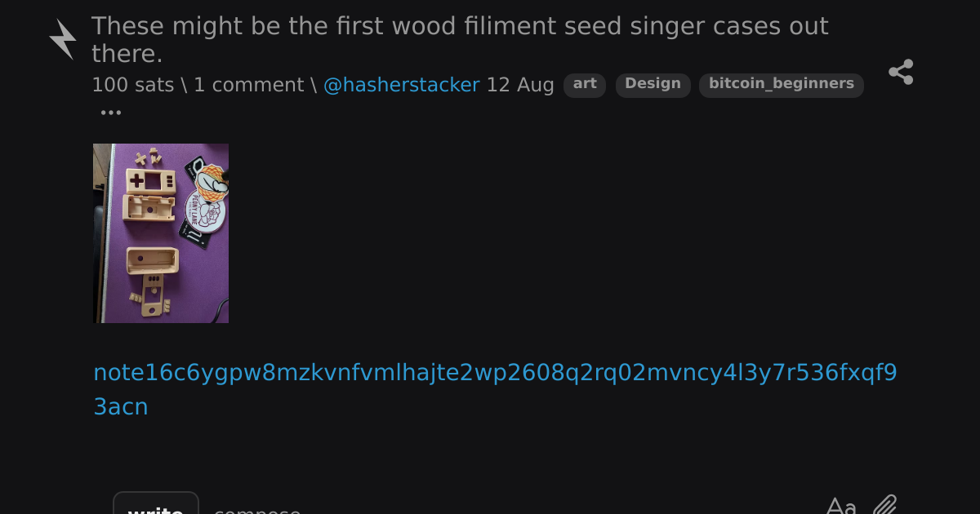Click the Aa markdown help icon
This screenshot has width=980, height=514.
point(841,507)
